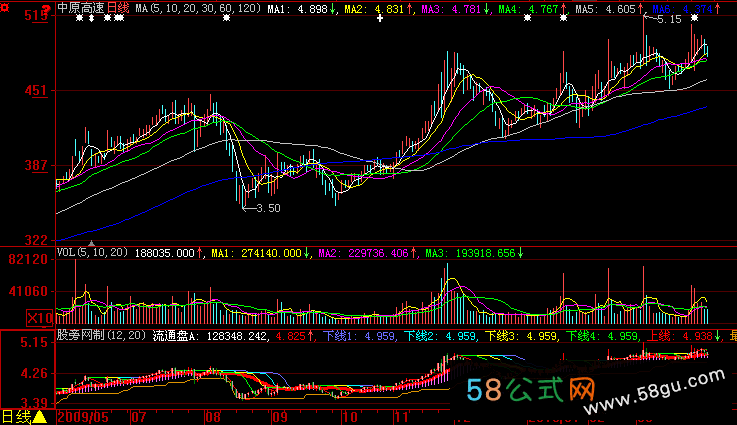Open the VOL(5,10,20) indicator parameters
The width and height of the screenshot is (737, 425).
point(92,252)
